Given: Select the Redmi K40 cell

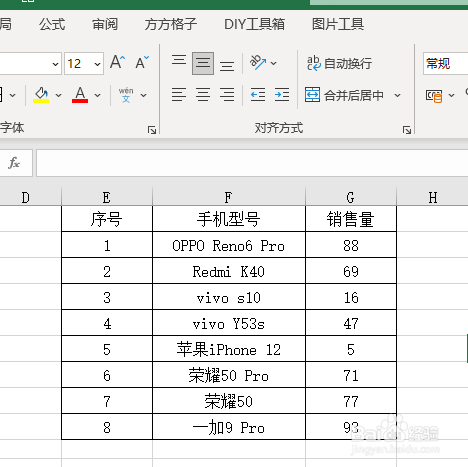Looking at the screenshot, I should [x=229, y=271].
